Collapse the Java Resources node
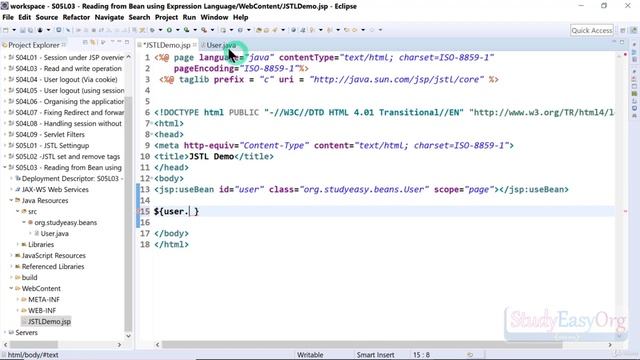Screen dimensions: 640x360 pyautogui.click(x=11, y=200)
